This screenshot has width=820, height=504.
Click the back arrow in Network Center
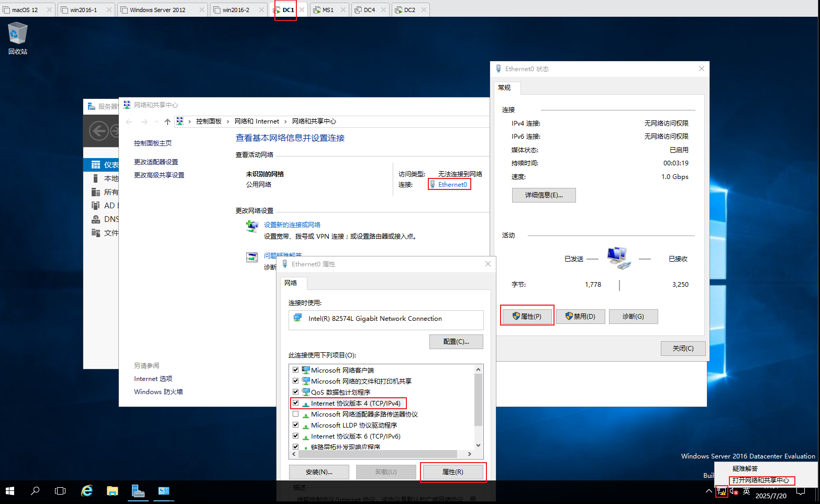129,121
